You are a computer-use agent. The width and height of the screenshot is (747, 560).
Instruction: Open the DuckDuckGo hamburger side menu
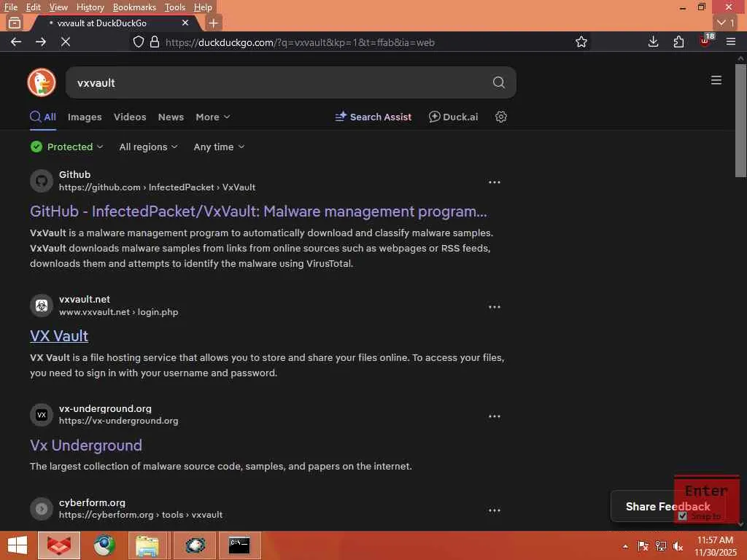point(716,80)
